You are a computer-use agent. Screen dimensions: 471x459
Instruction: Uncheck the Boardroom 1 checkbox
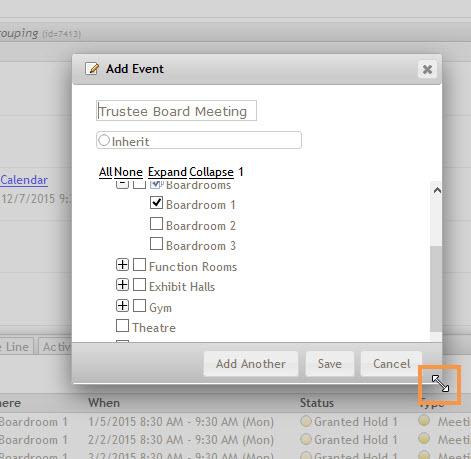pyautogui.click(x=156, y=203)
